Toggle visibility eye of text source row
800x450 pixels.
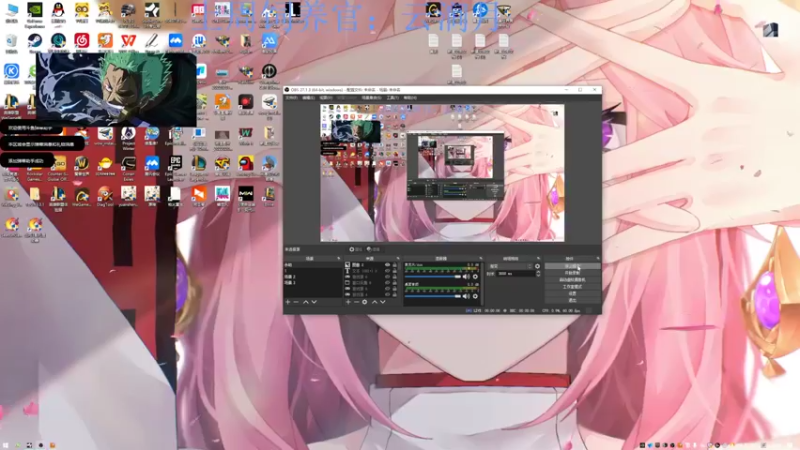point(387,271)
